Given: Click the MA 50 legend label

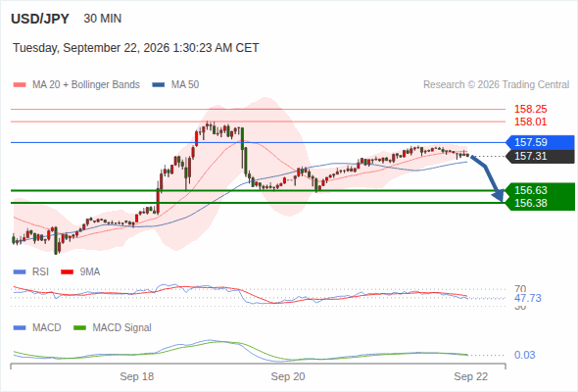Looking at the screenshot, I should tap(185, 85).
